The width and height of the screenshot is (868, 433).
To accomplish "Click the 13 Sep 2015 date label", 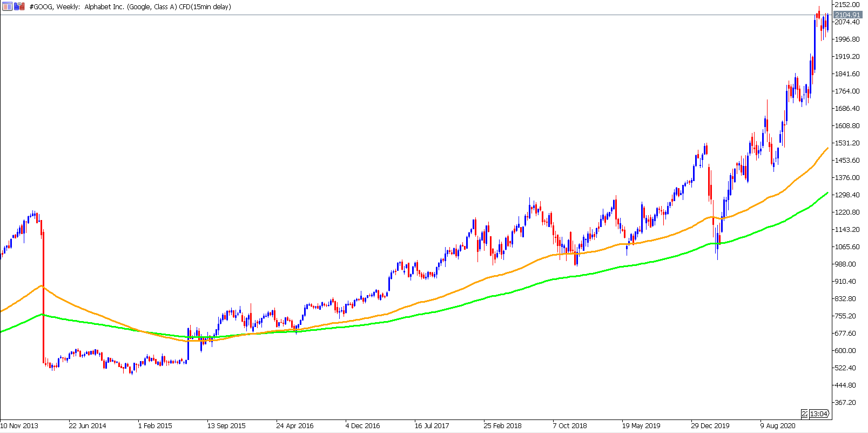I will (x=226, y=425).
